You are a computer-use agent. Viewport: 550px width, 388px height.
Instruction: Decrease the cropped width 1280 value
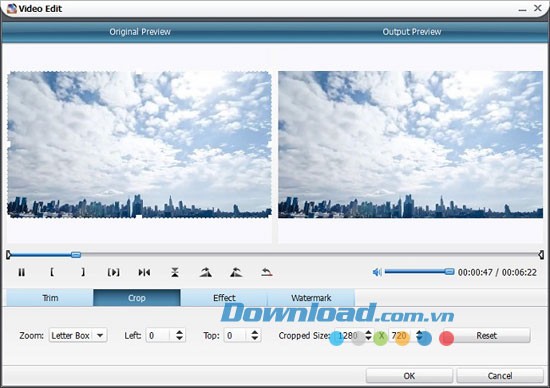pyautogui.click(x=368, y=339)
